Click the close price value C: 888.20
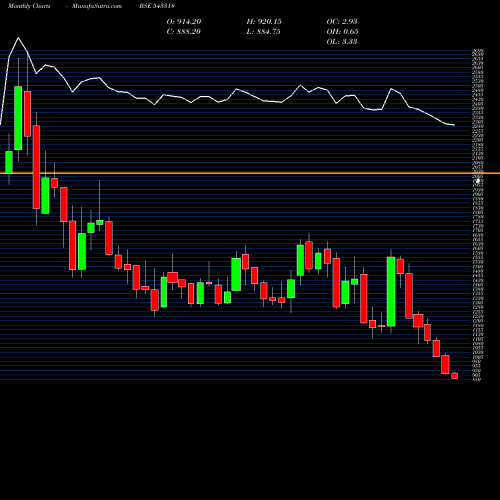500x500 pixels. coord(183,32)
